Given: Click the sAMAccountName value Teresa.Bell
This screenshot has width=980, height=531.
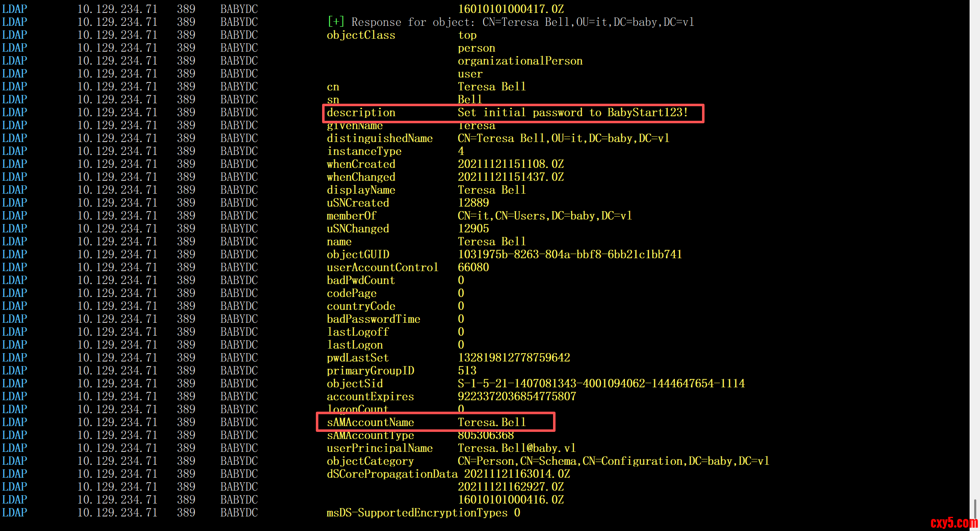Looking at the screenshot, I should pyautogui.click(x=492, y=422).
